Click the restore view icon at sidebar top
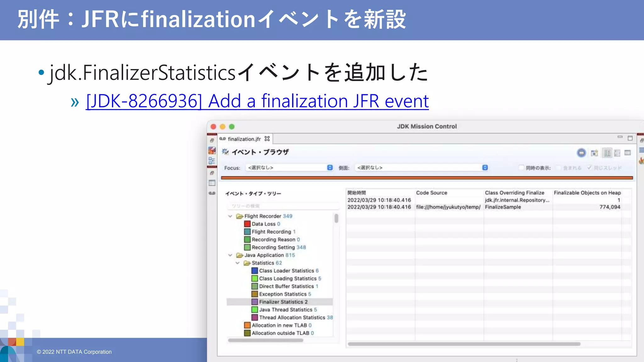The image size is (644, 362). 212,140
